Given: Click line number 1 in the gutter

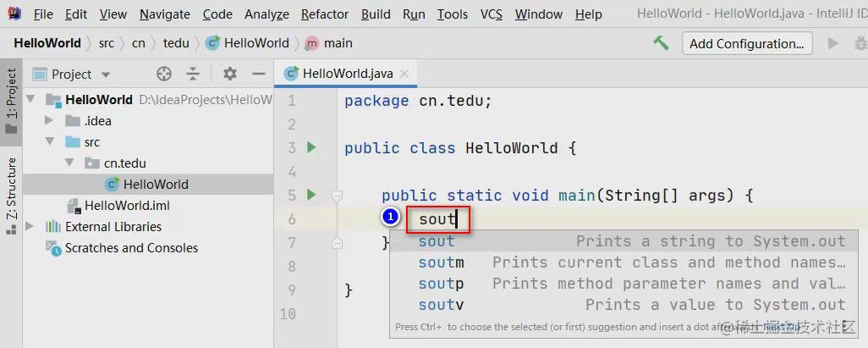Looking at the screenshot, I should click(x=292, y=101).
